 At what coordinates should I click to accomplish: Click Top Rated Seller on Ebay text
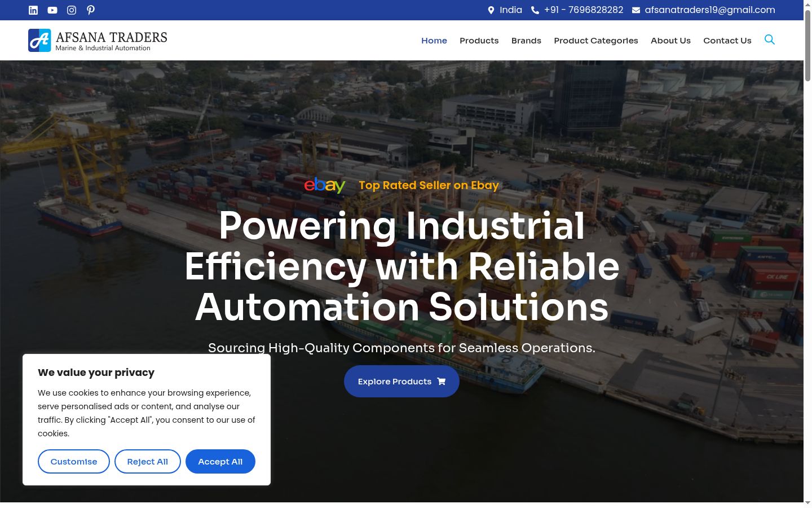pyautogui.click(x=429, y=185)
